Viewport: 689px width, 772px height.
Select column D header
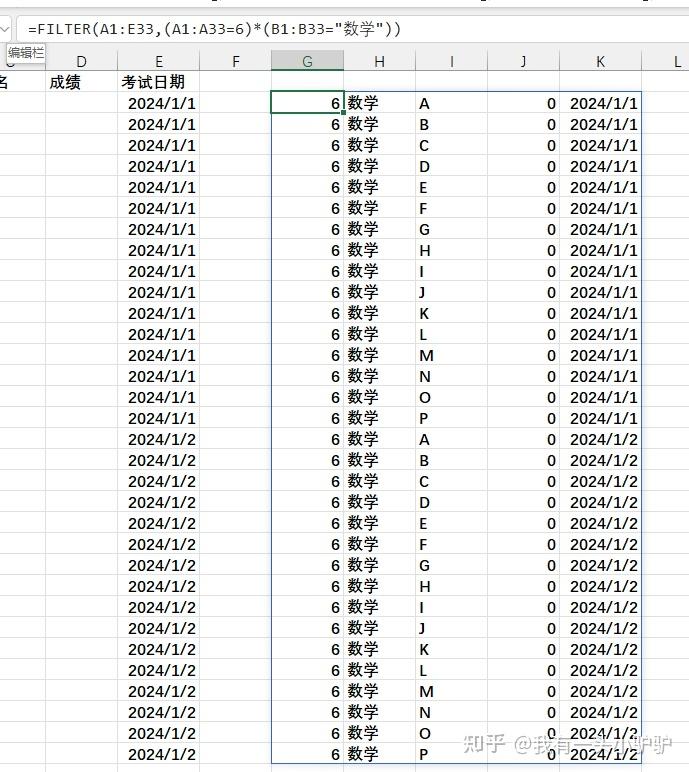(x=81, y=62)
